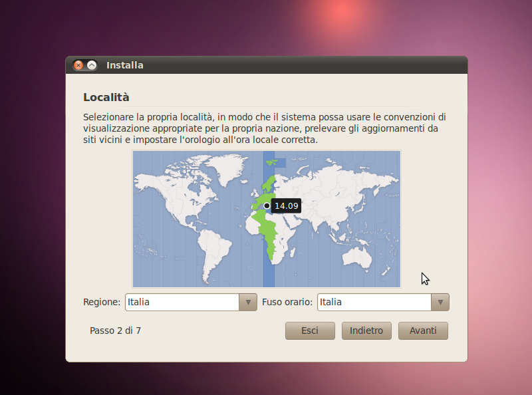The width and height of the screenshot is (532, 395).
Task: Continue with the Avanti button
Action: (423, 330)
